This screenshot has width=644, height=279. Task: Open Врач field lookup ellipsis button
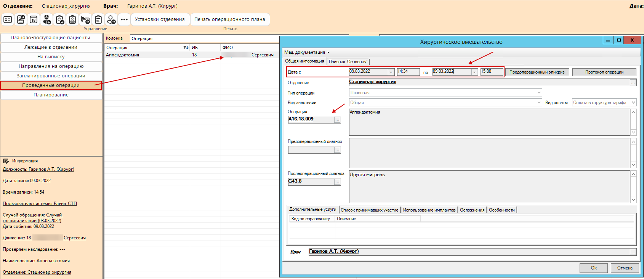pyautogui.click(x=633, y=252)
